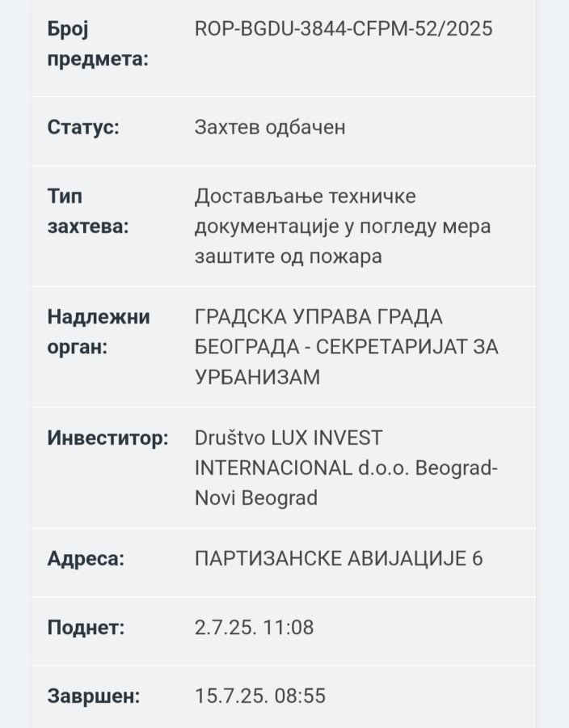
Task: Click the "Број предмета" label
Action: point(98,44)
